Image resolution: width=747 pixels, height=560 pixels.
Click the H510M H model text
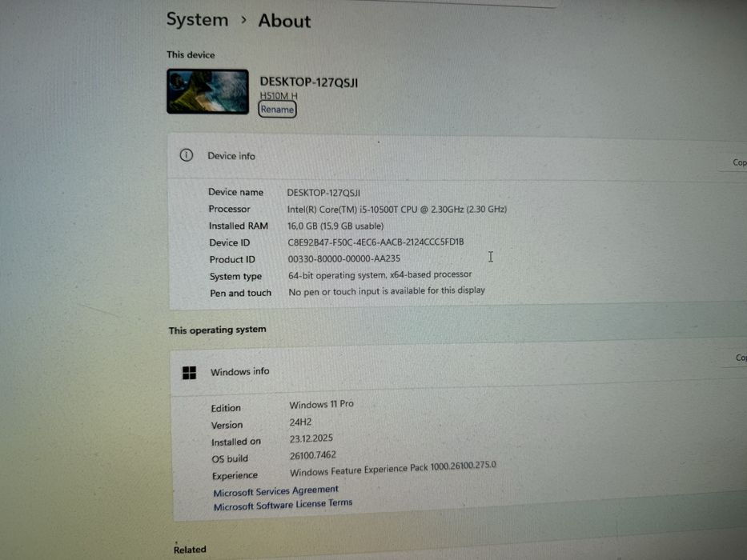coord(279,95)
